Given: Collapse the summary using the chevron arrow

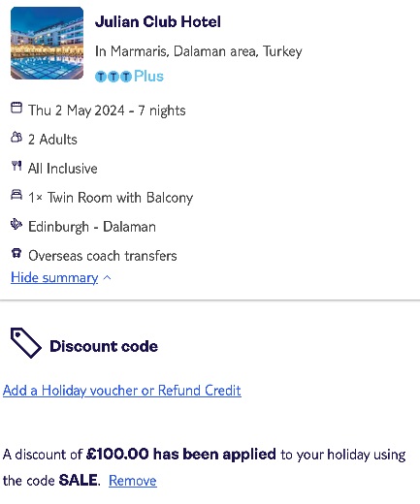Looking at the screenshot, I should 108,277.
